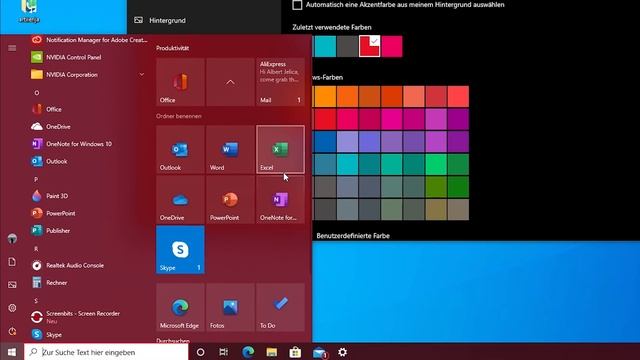640x360 pixels.
Task: Open Settings gear on taskbar
Action: (x=342, y=352)
